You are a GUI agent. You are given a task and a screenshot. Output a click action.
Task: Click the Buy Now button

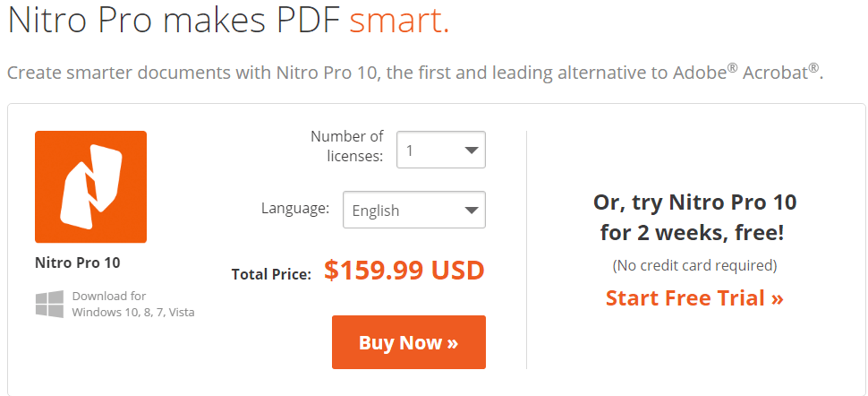point(409,342)
